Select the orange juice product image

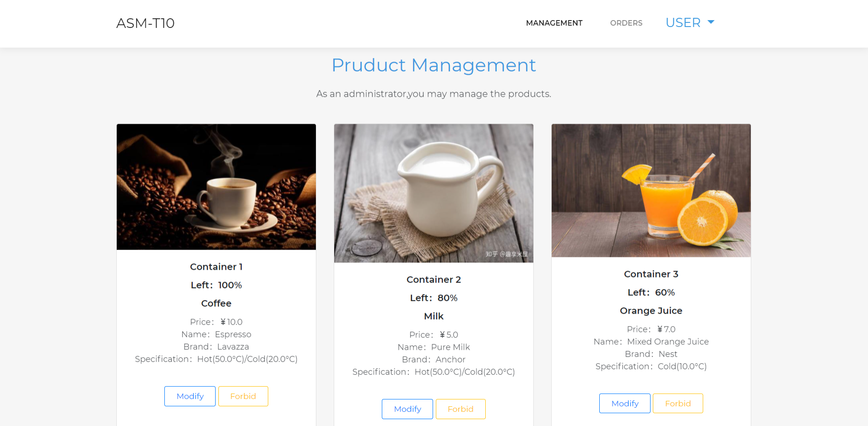(651, 191)
